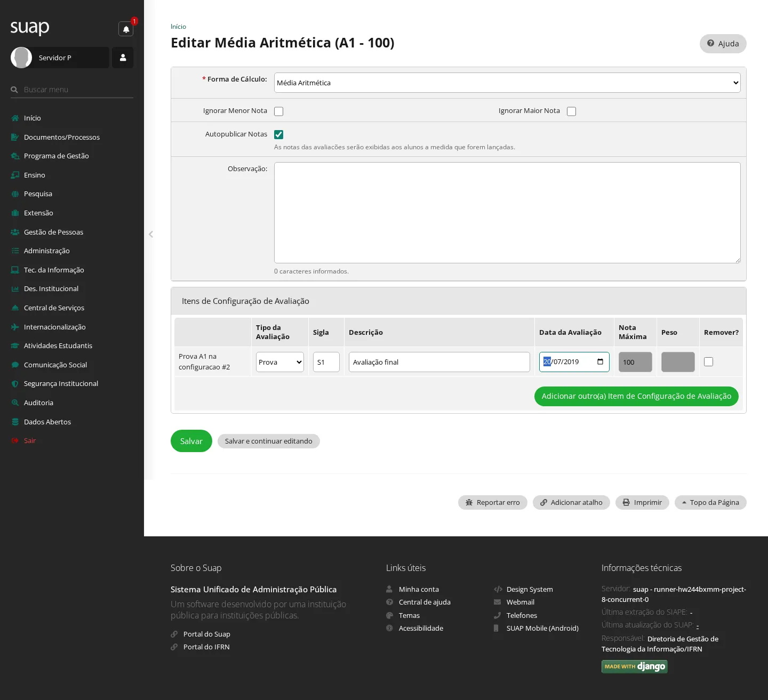This screenshot has width=768, height=700.
Task: Open Tec. da Informação menu
Action: (54, 270)
